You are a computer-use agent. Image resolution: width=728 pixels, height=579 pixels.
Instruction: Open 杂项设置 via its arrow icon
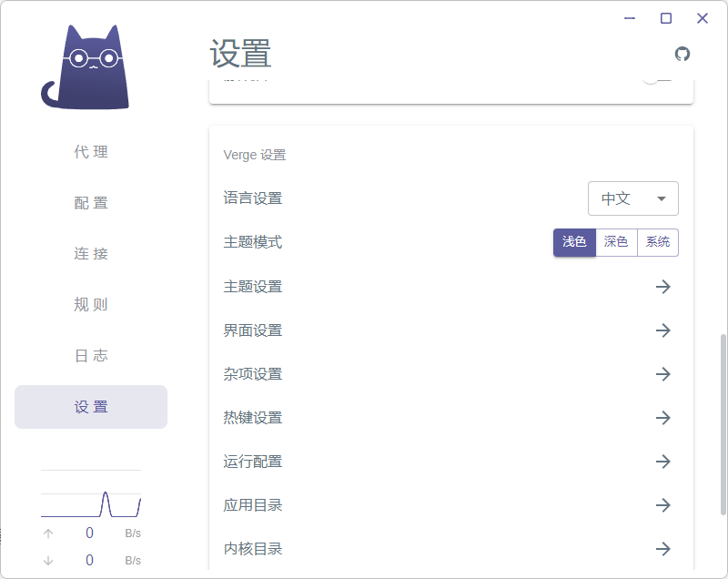click(663, 374)
